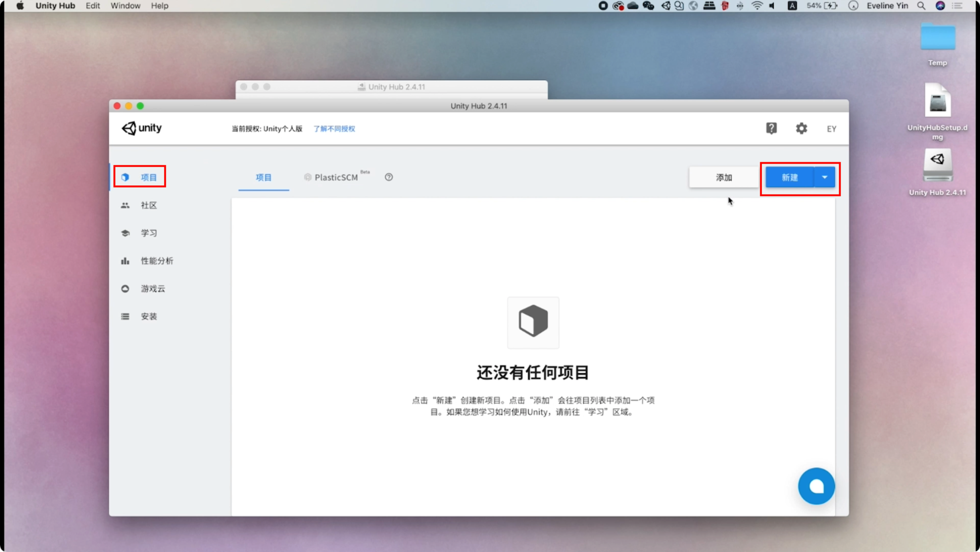Select the 项目 sidebar item
The width and height of the screenshot is (980, 552).
point(148,177)
